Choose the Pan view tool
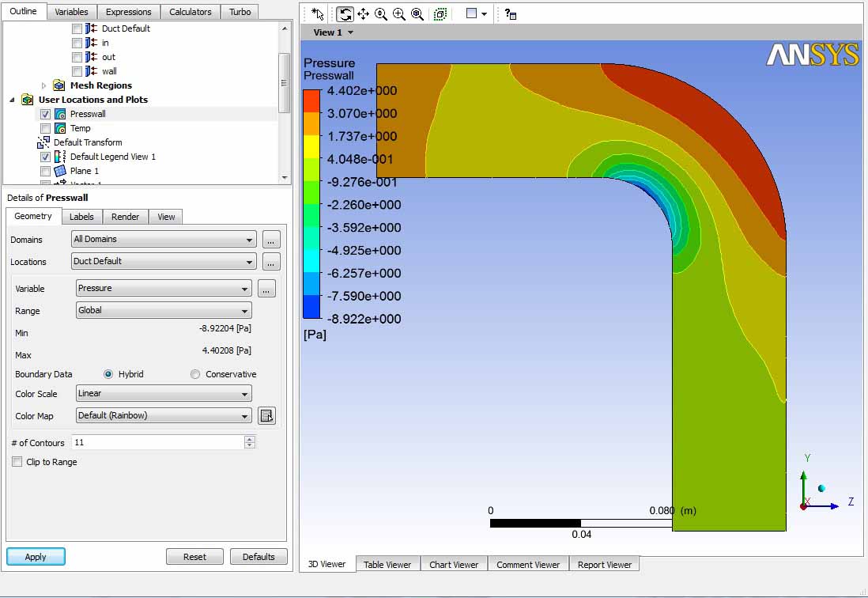 point(363,14)
